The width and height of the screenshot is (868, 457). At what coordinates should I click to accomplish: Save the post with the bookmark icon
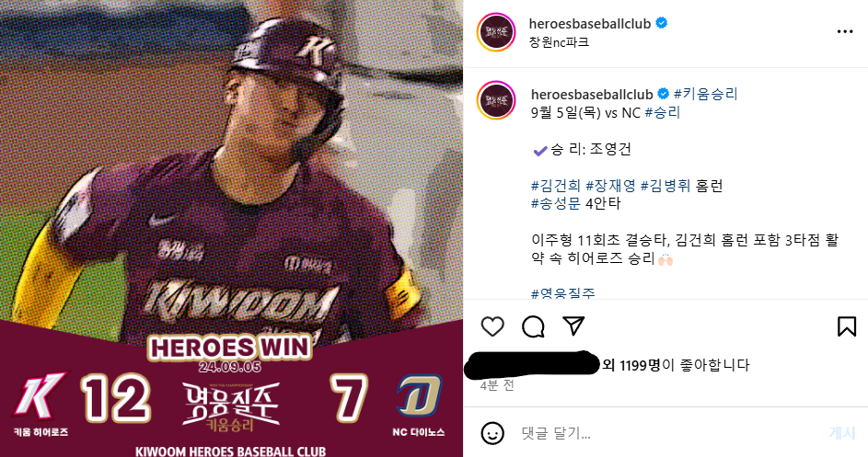click(x=847, y=326)
